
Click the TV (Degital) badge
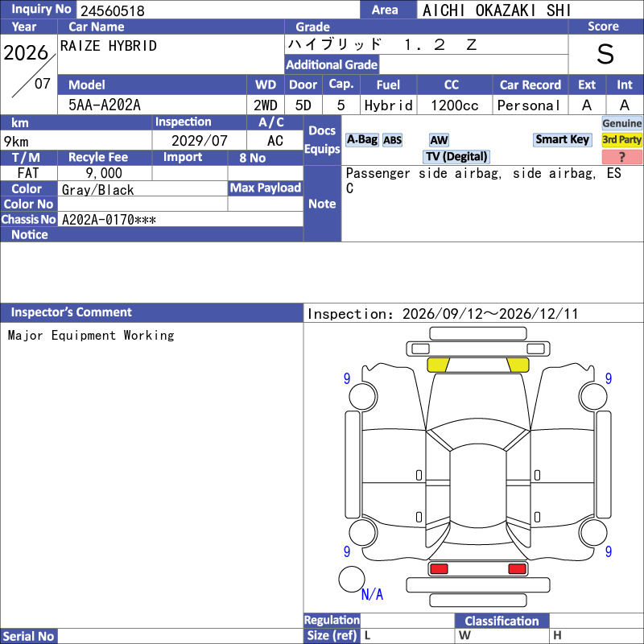click(x=456, y=156)
